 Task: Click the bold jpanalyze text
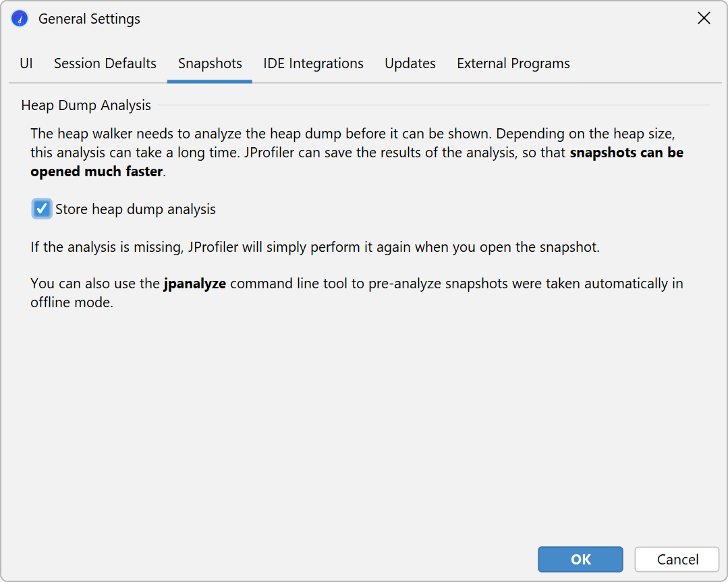tap(195, 284)
